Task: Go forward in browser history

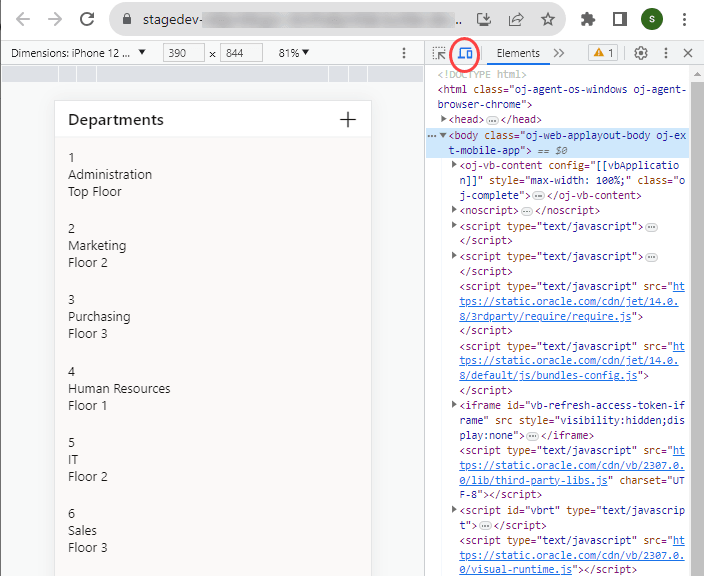Action: (x=55, y=19)
